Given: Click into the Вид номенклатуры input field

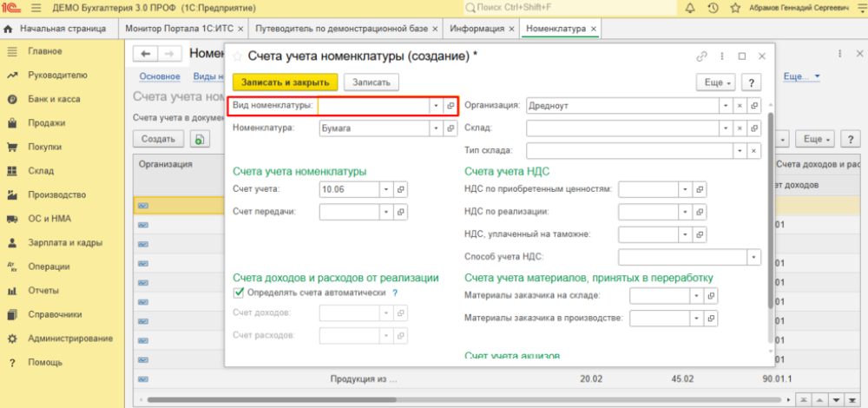Looking at the screenshot, I should (373, 105).
